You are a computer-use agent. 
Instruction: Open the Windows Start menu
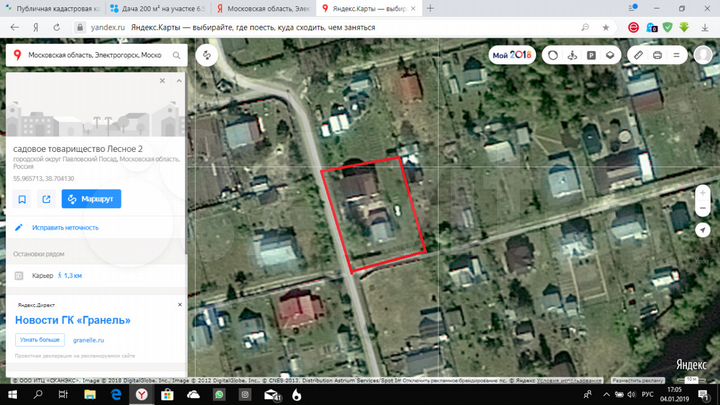click(12, 394)
